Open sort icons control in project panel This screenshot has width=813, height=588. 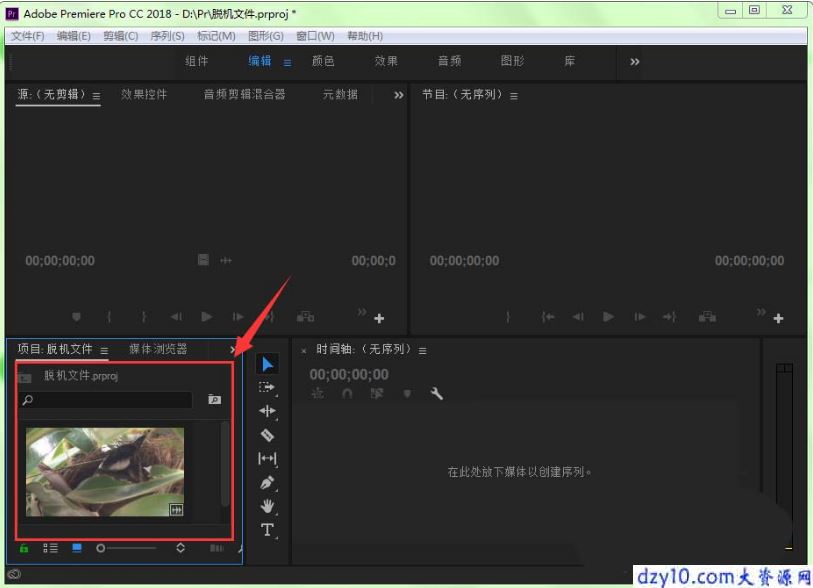point(180,548)
